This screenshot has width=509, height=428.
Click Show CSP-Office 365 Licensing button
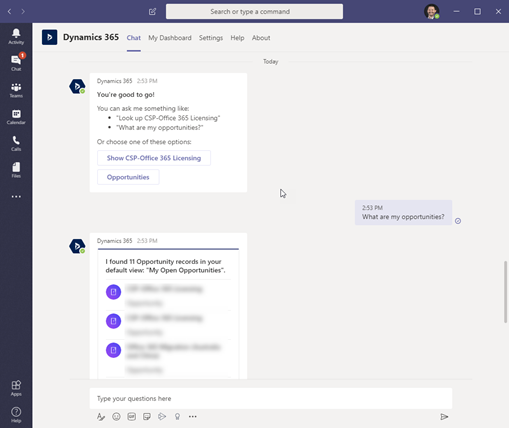[154, 158]
